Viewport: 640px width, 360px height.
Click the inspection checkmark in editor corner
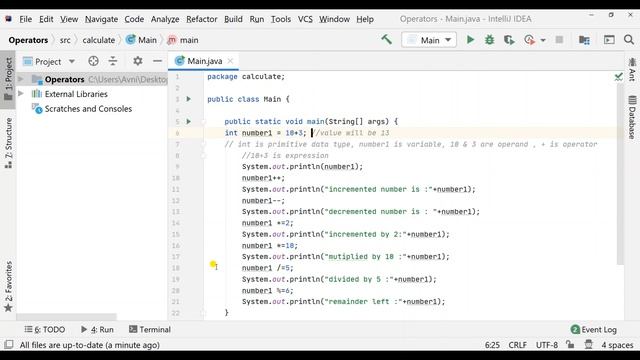[618, 76]
